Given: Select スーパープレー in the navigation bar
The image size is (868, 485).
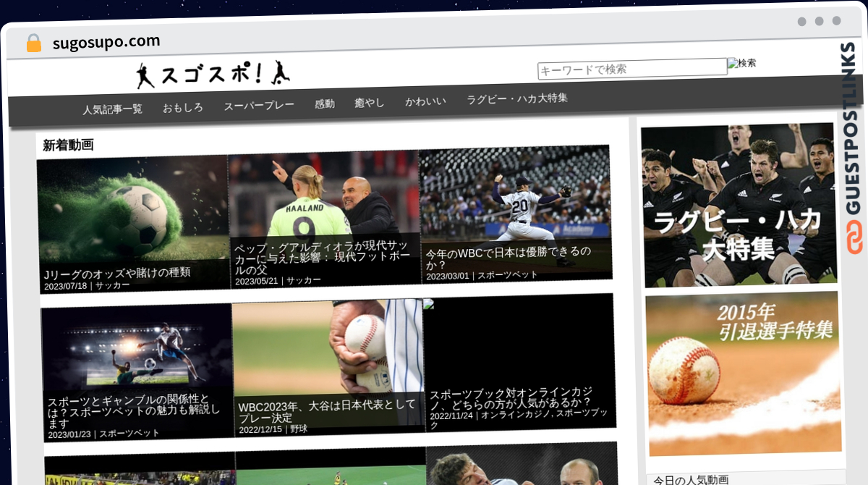Looking at the screenshot, I should tap(258, 105).
